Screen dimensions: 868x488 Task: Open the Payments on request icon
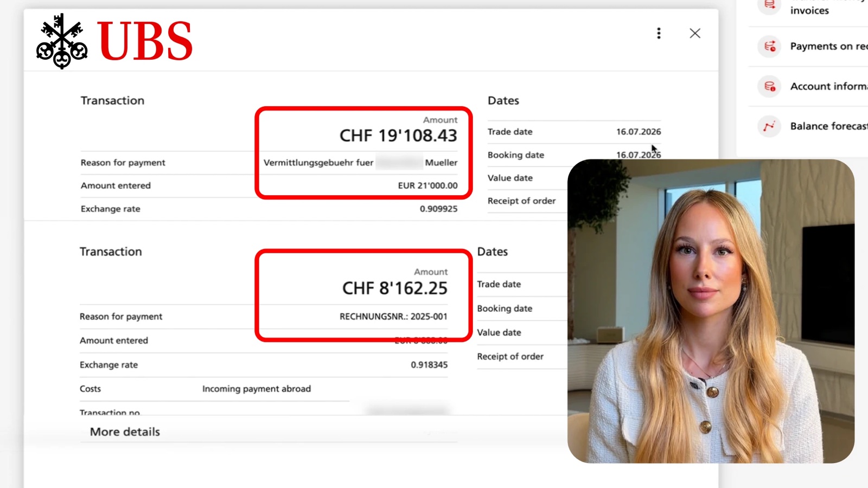click(770, 46)
